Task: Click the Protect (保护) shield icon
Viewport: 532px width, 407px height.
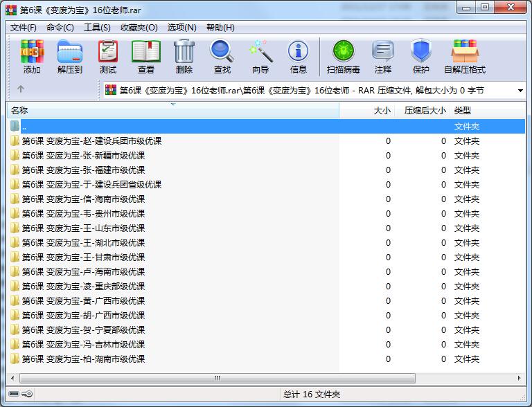Action: (421, 51)
